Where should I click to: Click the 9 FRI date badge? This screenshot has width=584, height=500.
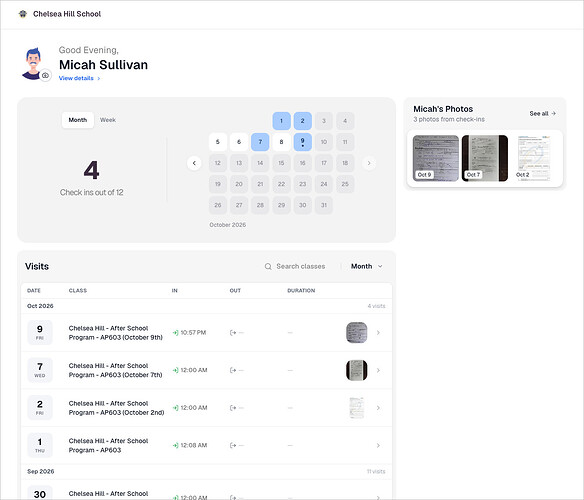(x=40, y=333)
